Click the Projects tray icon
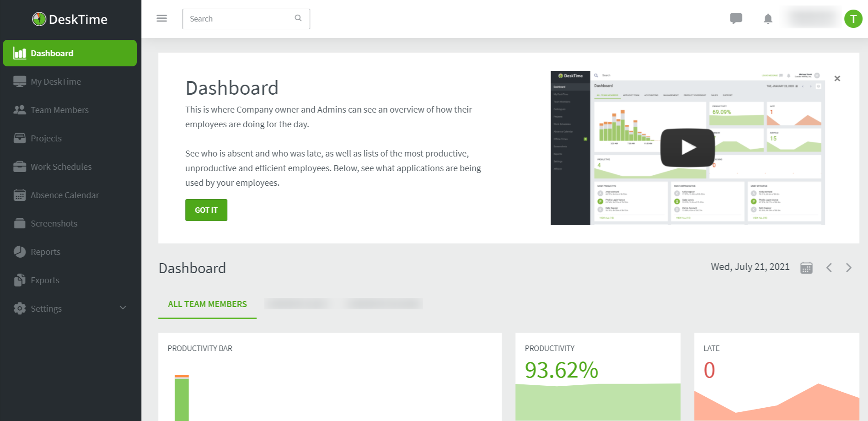 pyautogui.click(x=20, y=138)
